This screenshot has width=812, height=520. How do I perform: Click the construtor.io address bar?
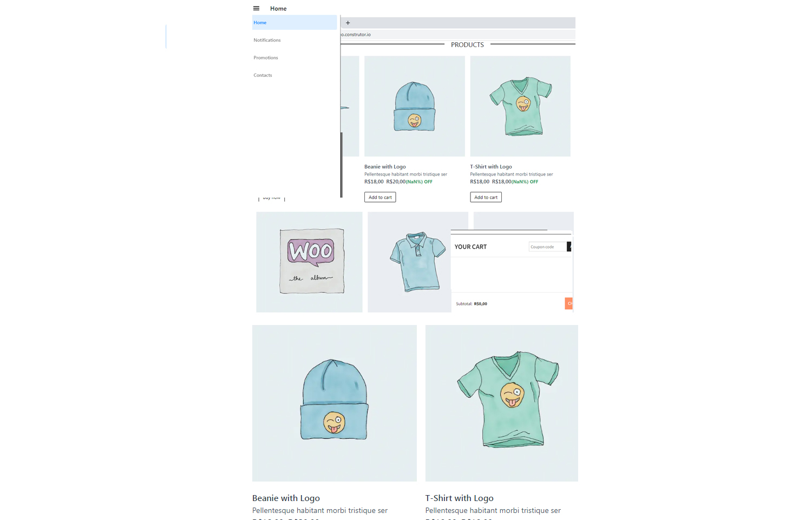click(x=457, y=34)
